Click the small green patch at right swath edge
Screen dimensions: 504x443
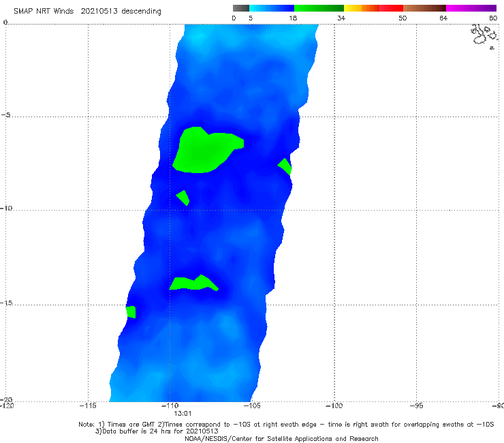285,167
